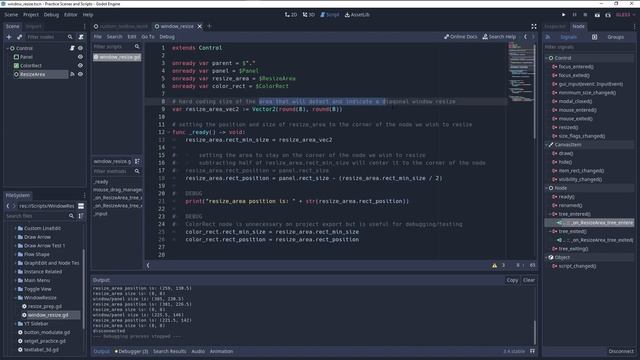Go to previous script with the back arrow
The height and width of the screenshot is (360, 640).
pos(525,37)
